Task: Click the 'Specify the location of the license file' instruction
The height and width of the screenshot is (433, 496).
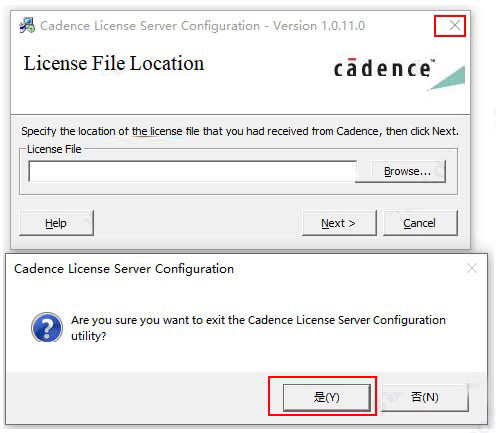Action: pyautogui.click(x=240, y=131)
